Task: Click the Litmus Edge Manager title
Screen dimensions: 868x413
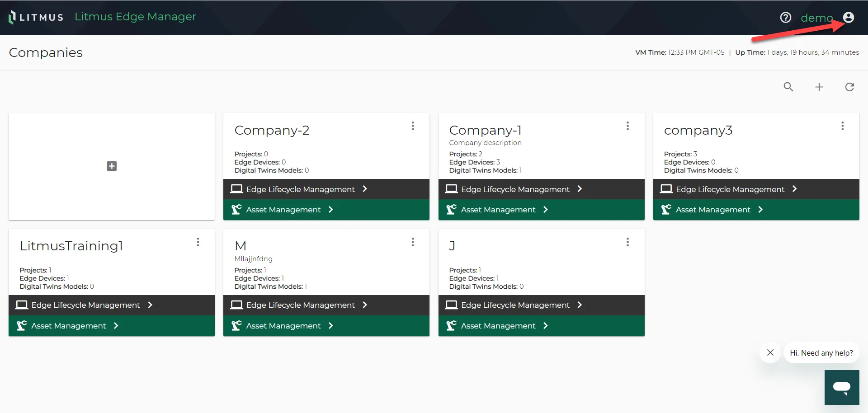Action: [135, 17]
